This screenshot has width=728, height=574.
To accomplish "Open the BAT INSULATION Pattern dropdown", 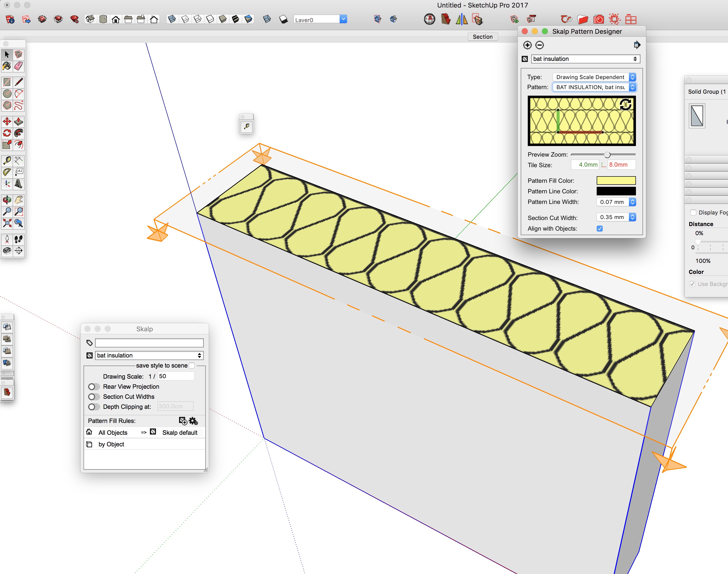I will click(x=594, y=87).
